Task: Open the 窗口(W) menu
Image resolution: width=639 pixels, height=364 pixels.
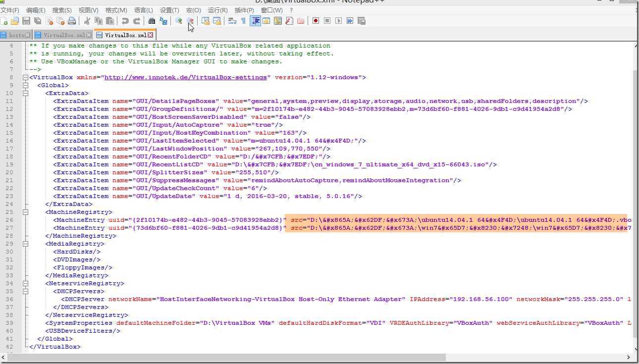Action: pos(272,10)
